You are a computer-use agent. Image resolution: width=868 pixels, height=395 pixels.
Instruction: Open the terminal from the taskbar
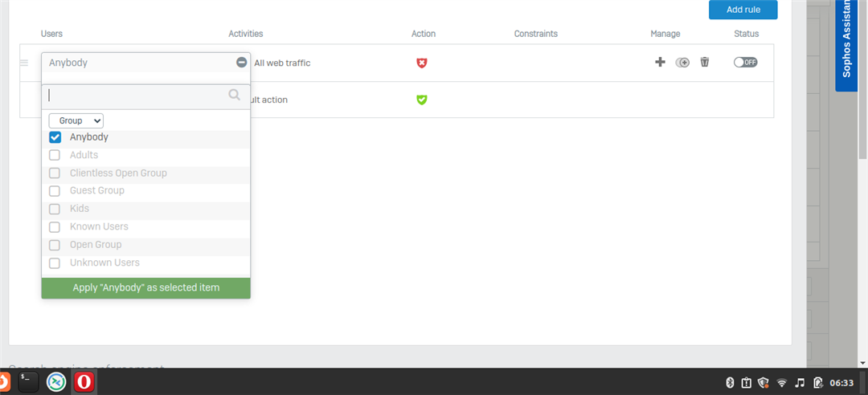point(28,381)
